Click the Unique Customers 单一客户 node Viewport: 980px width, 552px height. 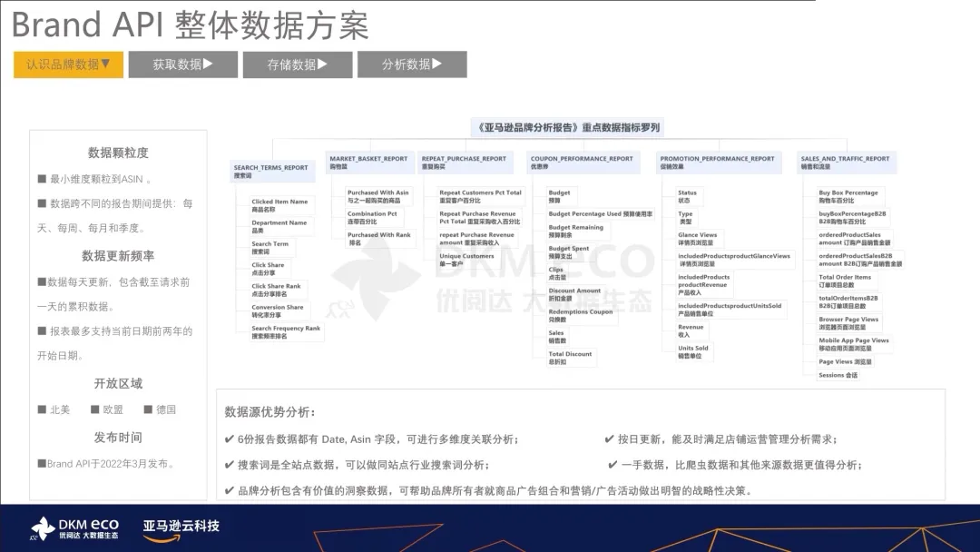coord(466,260)
